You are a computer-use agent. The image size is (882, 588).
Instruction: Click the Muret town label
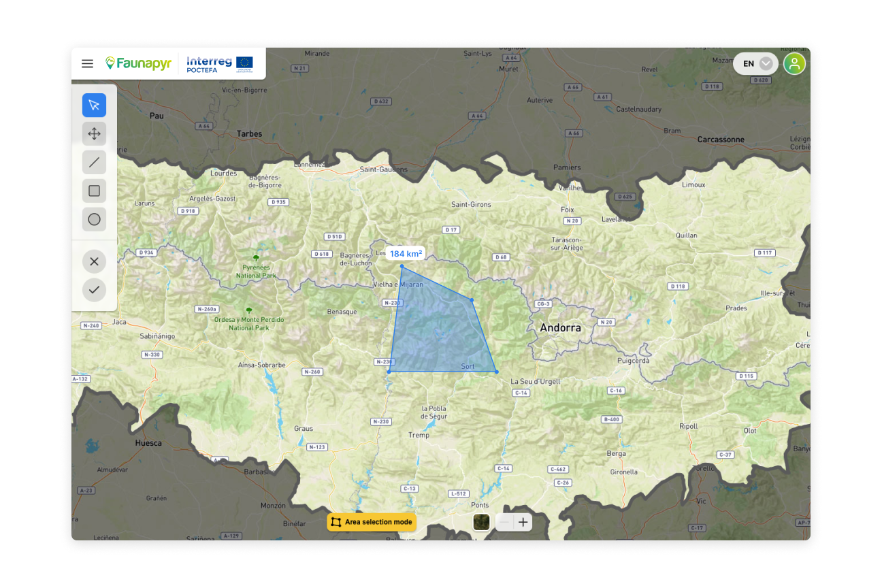tap(508, 69)
